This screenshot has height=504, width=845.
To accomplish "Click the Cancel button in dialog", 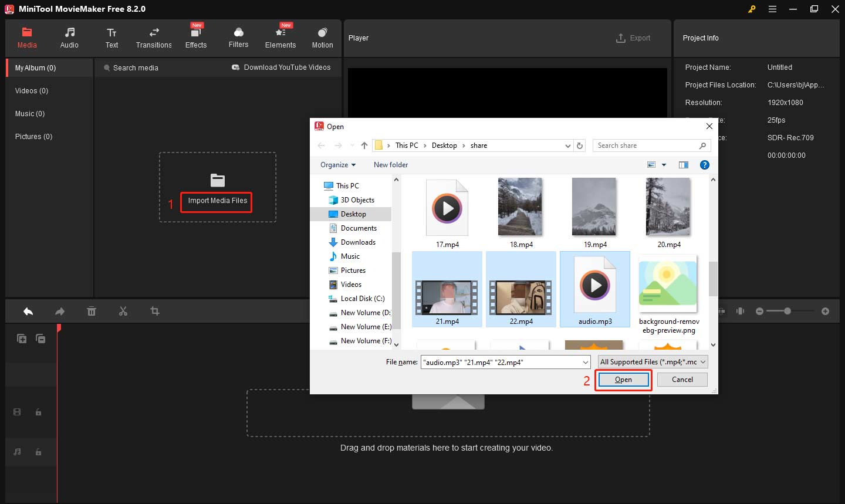I will click(x=682, y=380).
